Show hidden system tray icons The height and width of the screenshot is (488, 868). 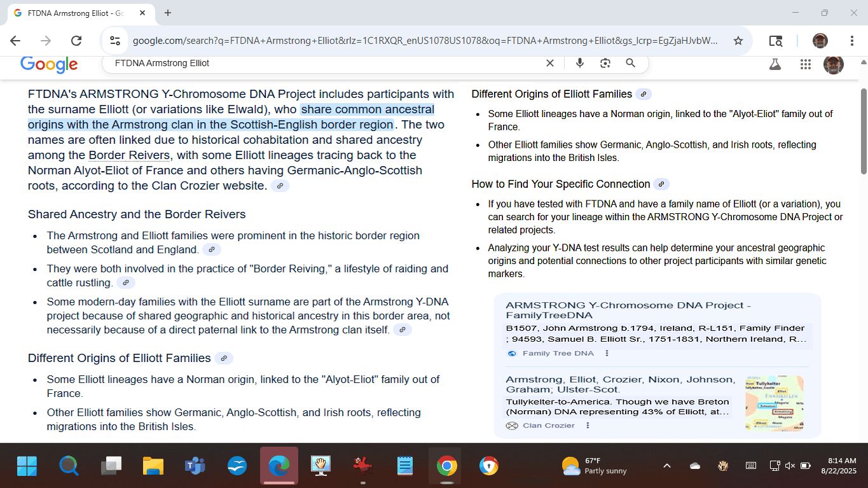666,466
